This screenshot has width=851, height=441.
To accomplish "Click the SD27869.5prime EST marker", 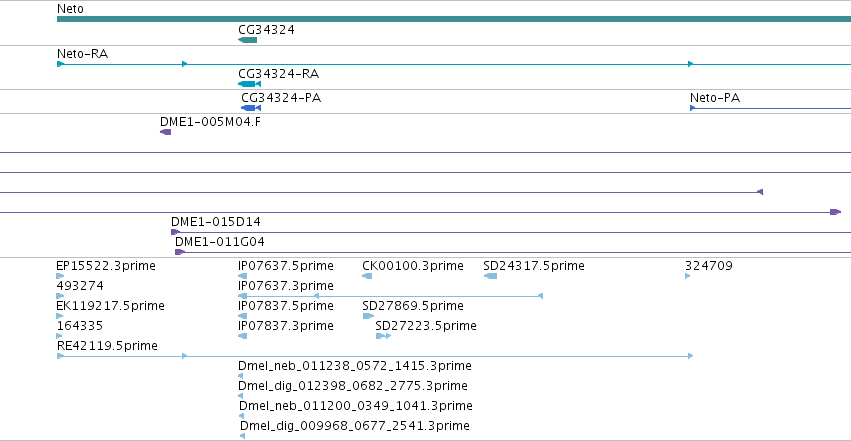I will [x=368, y=316].
